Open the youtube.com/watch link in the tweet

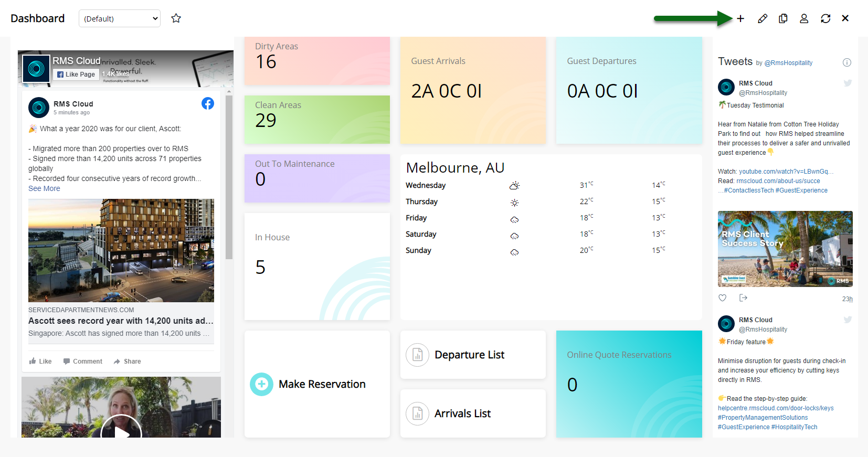coord(786,172)
